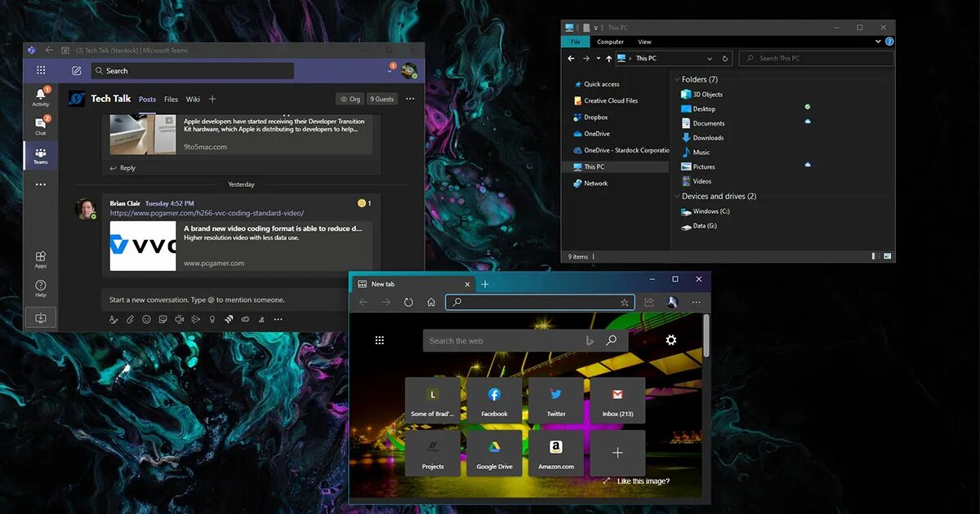Show more composer options ellipsis in Teams
The height and width of the screenshot is (514, 980).
point(277,319)
